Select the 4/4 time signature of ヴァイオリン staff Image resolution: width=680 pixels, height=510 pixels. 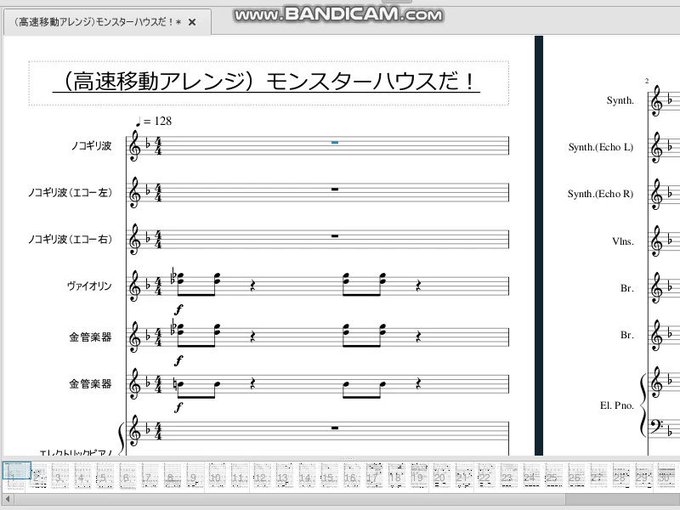tap(158, 286)
